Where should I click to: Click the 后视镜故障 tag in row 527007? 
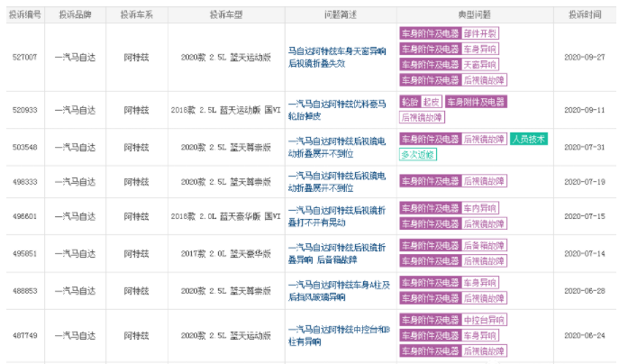point(484,80)
